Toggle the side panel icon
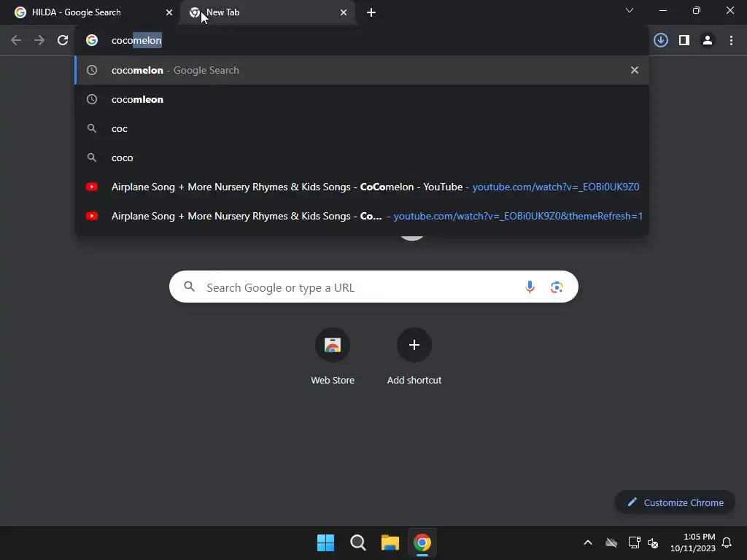This screenshot has height=560, width=747. [684, 41]
